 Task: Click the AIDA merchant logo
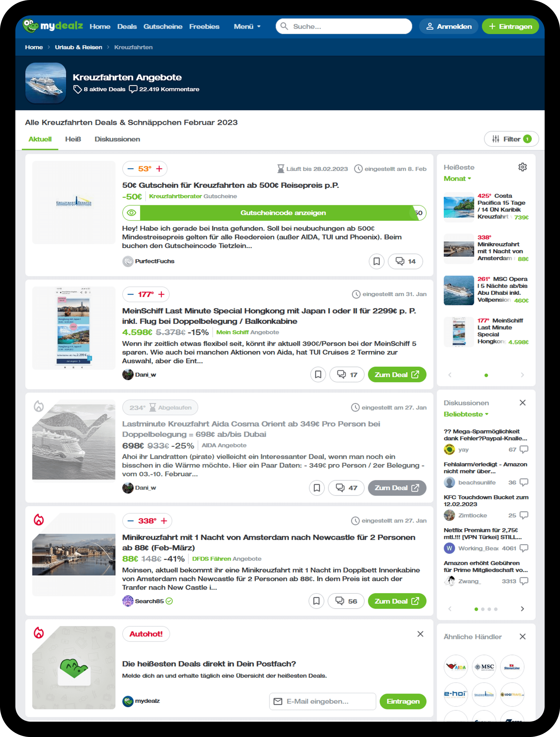(x=456, y=667)
